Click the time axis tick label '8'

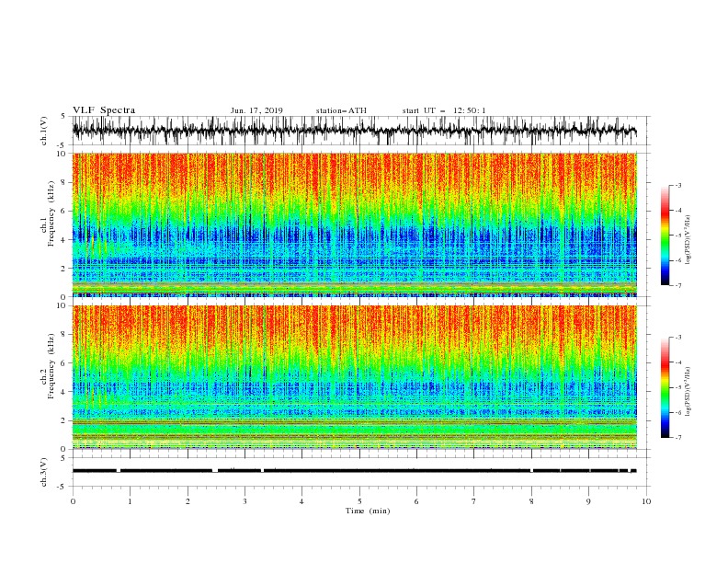pyautogui.click(x=531, y=501)
